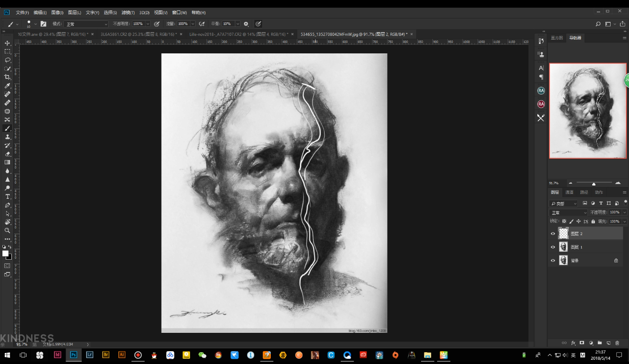
Task: Switch to the 路径 tab
Action: pos(584,192)
